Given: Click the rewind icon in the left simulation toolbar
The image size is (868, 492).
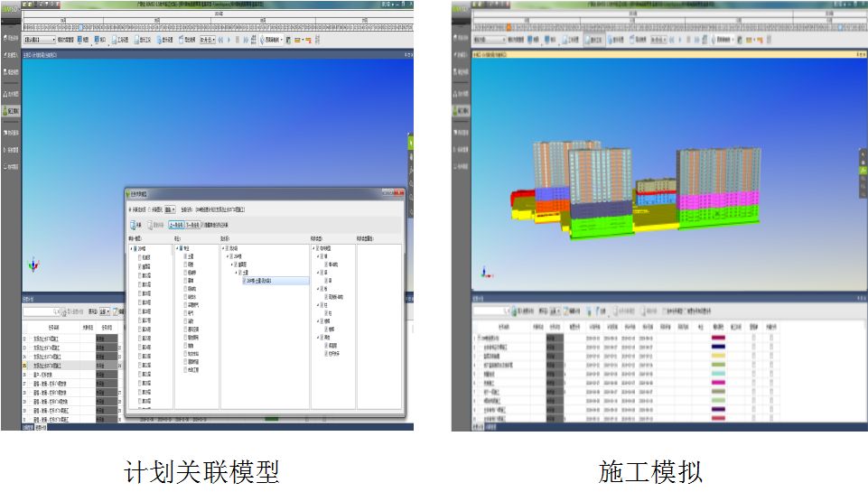Looking at the screenshot, I should 219,40.
